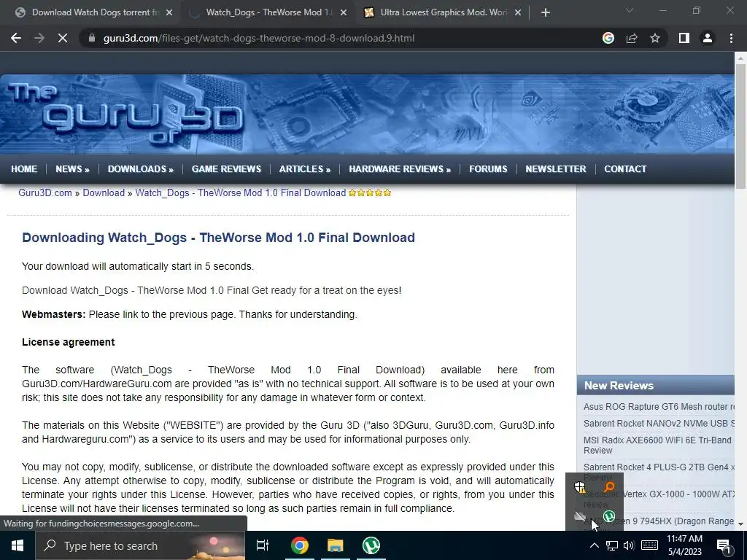The height and width of the screenshot is (560, 747).
Task: Open the touch keyboard tray icon
Action: pyautogui.click(x=649, y=545)
